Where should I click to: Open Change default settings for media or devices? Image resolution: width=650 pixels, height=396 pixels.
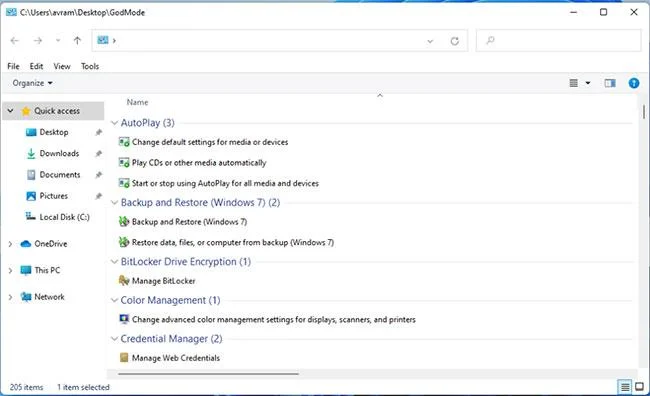coord(210,142)
